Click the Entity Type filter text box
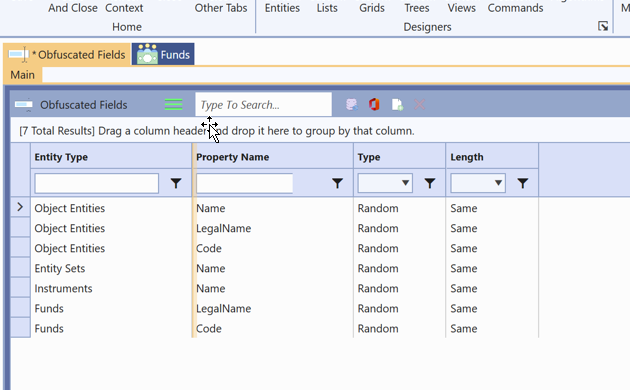This screenshot has height=390, width=630. tap(96, 183)
